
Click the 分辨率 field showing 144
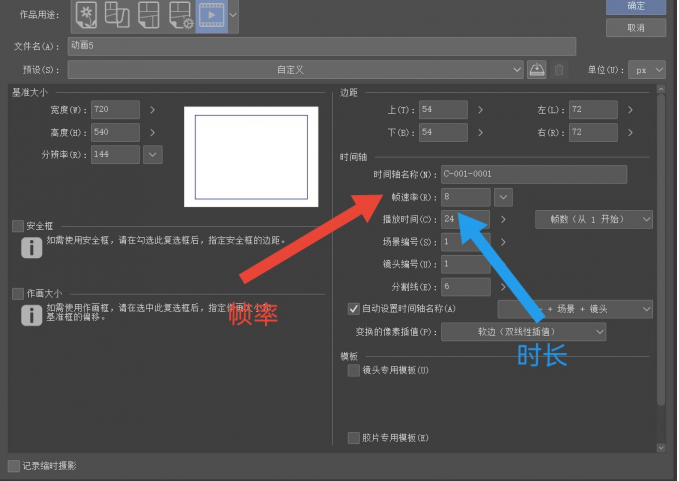coord(115,155)
